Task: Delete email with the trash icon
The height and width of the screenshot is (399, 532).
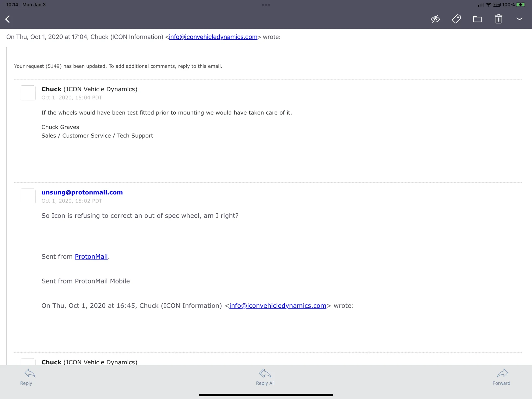Action: pos(498,19)
